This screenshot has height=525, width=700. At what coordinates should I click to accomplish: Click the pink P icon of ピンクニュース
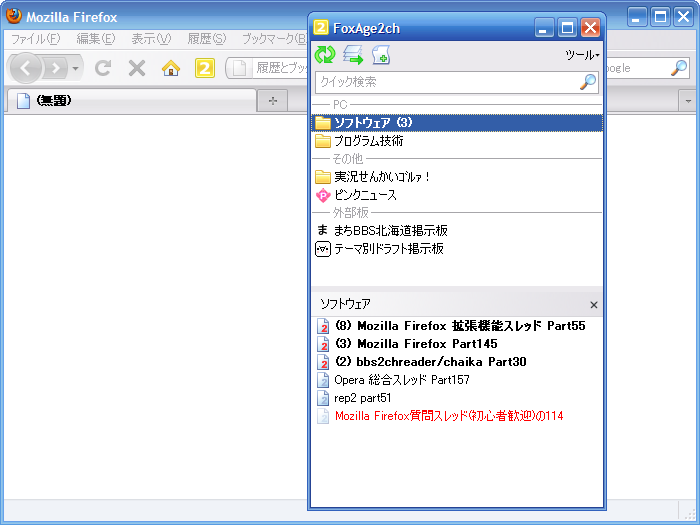click(323, 195)
